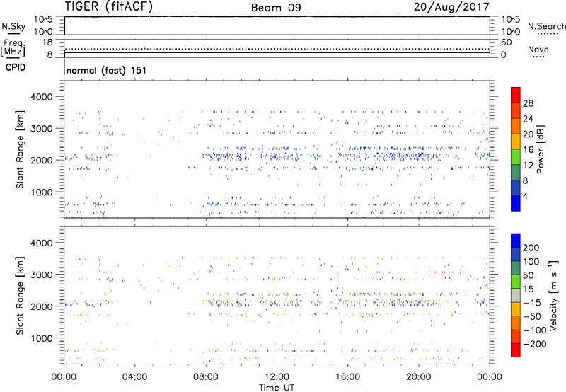
Task: Click the red top segment of Power colorbar
Action: [516, 95]
